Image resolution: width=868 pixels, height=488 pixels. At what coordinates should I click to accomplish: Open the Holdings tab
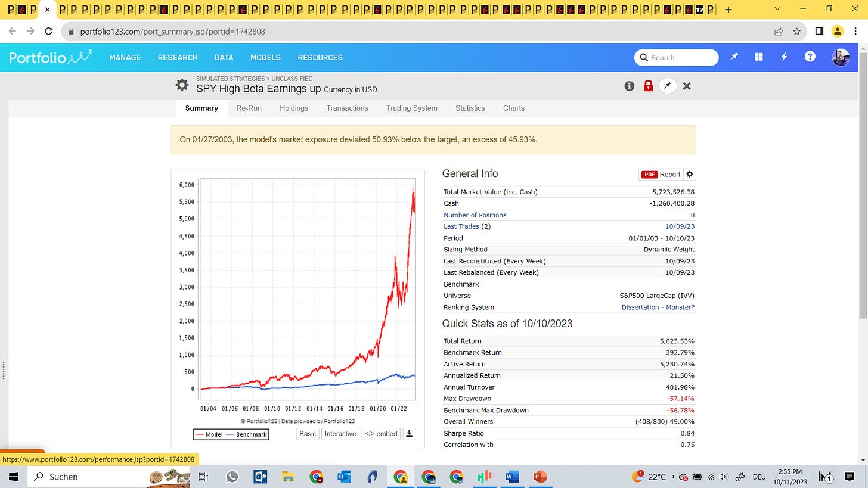coord(294,108)
